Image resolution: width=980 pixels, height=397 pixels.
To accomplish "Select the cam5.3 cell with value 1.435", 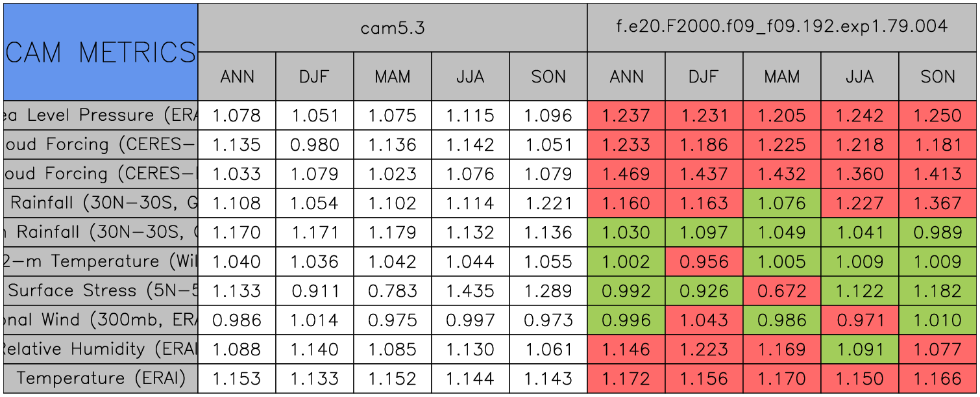I will [x=471, y=291].
